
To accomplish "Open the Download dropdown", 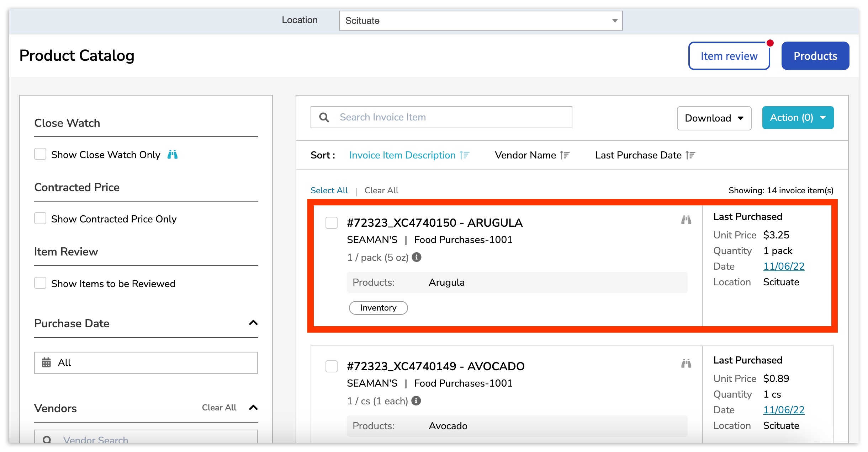I will pyautogui.click(x=714, y=118).
